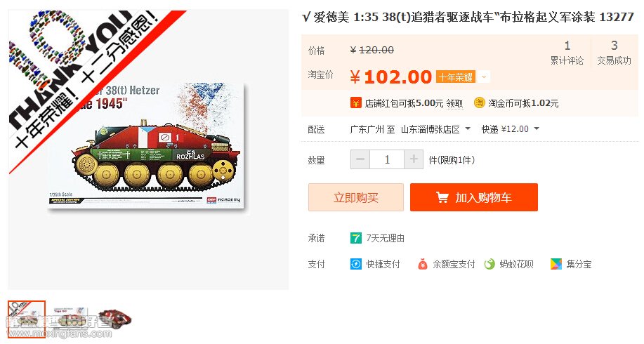Click the shopping cart icon on orange button
644x344 pixels.
click(442, 197)
